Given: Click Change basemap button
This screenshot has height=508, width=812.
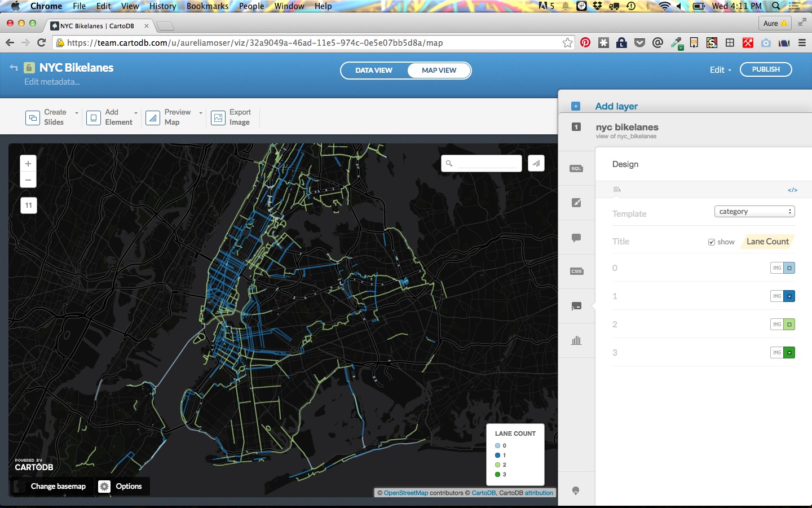Looking at the screenshot, I should coord(58,487).
